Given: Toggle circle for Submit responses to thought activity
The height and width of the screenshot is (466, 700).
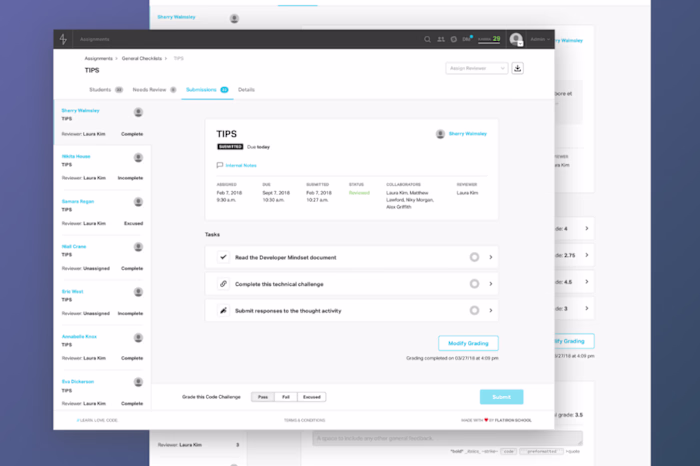Looking at the screenshot, I should tap(474, 311).
